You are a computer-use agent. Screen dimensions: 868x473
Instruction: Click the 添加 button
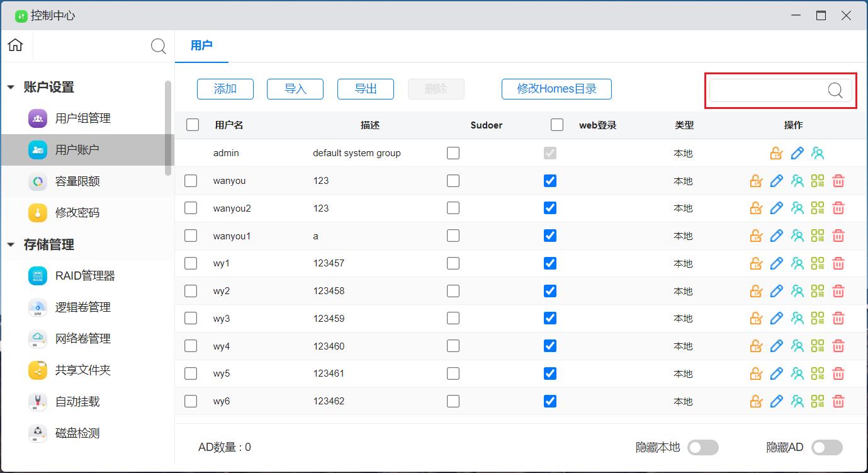(225, 89)
